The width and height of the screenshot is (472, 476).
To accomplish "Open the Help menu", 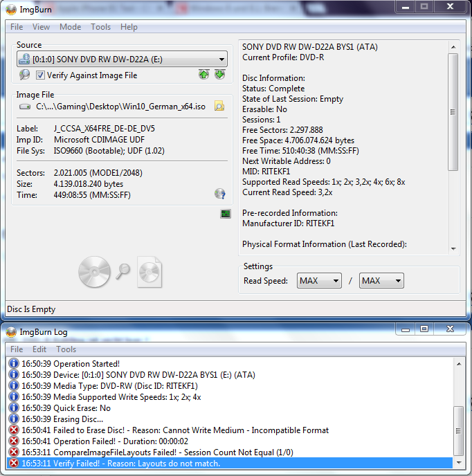I will [x=129, y=27].
